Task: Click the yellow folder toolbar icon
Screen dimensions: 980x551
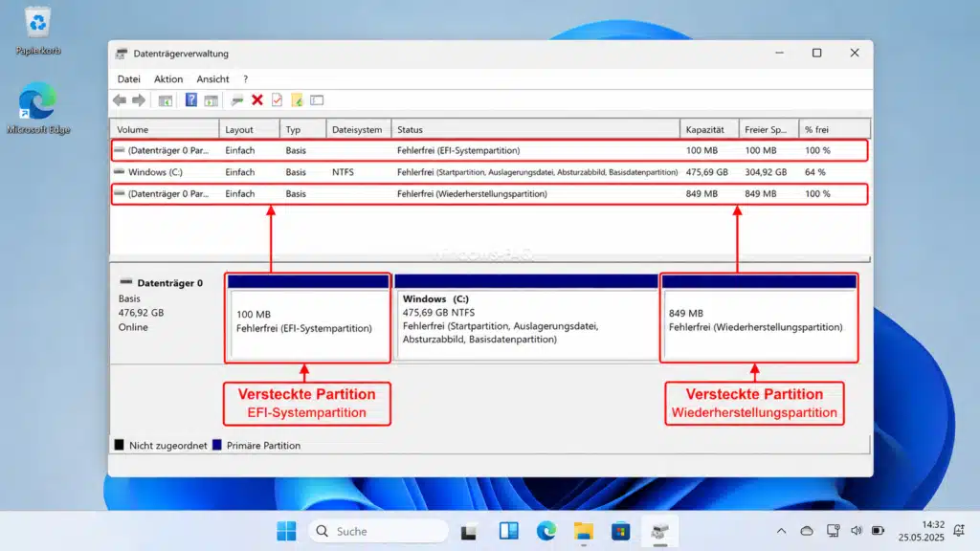Action: 297,99
